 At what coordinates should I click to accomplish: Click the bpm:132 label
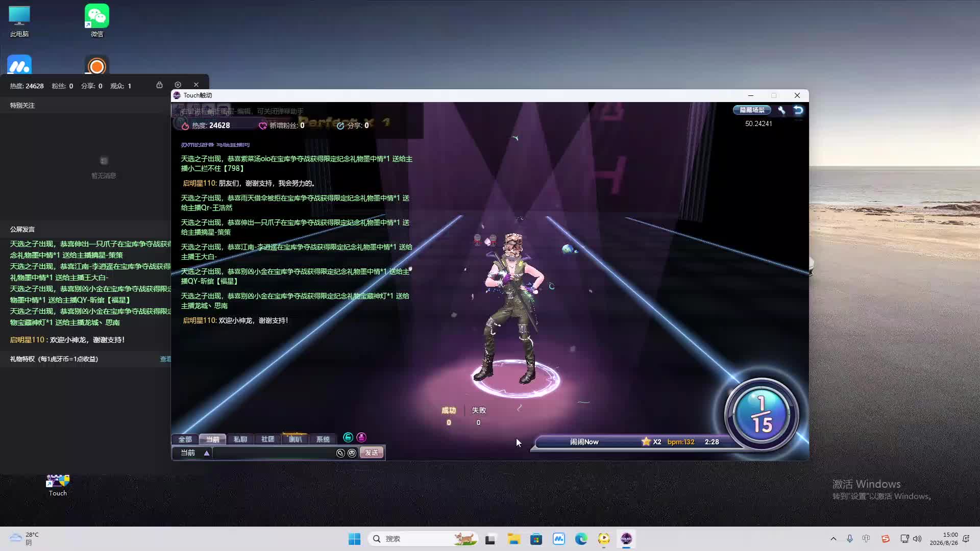click(x=681, y=442)
